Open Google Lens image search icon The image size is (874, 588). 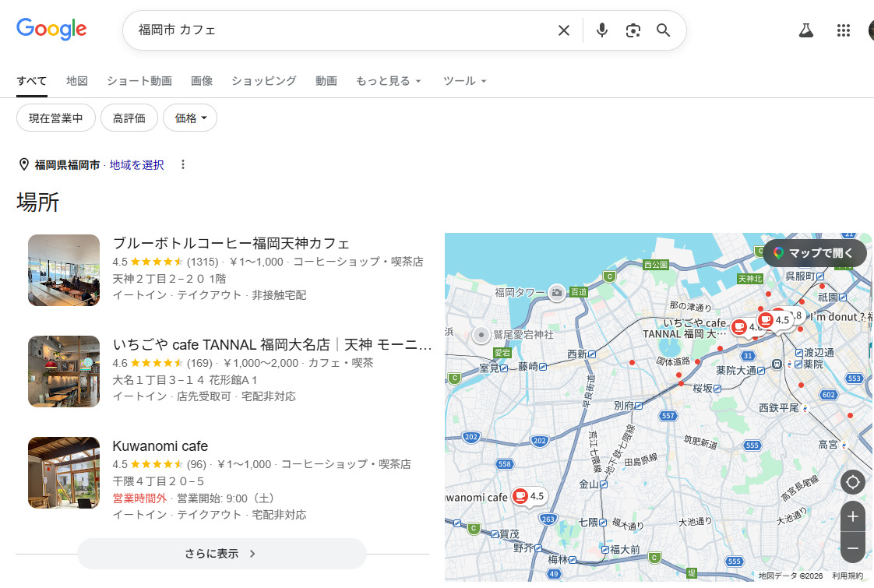(x=633, y=30)
